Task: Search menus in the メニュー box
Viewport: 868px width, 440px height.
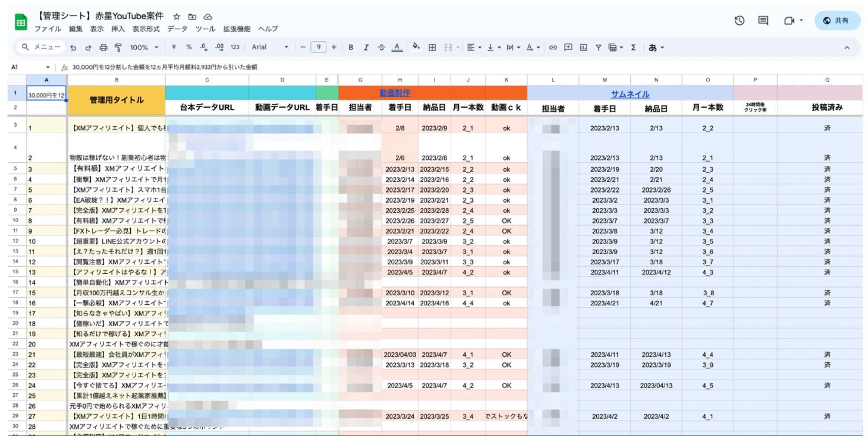Action: [41, 47]
